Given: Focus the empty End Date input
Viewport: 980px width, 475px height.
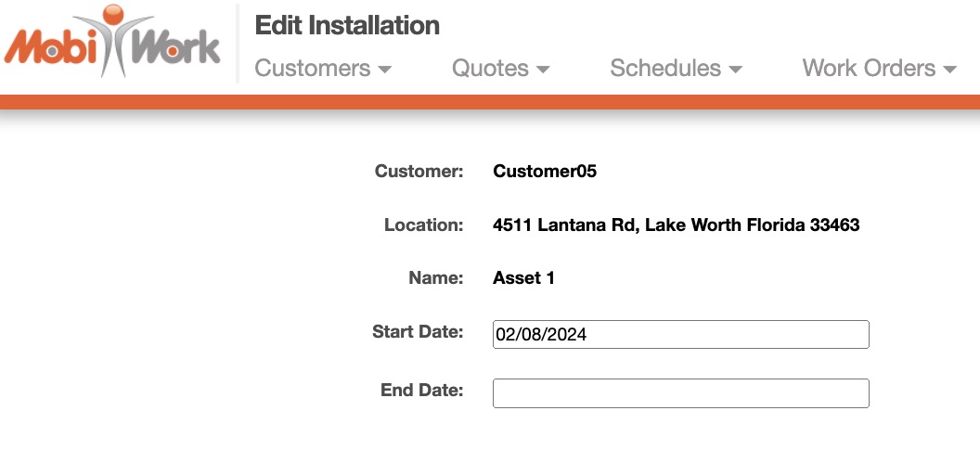Looking at the screenshot, I should tap(680, 393).
